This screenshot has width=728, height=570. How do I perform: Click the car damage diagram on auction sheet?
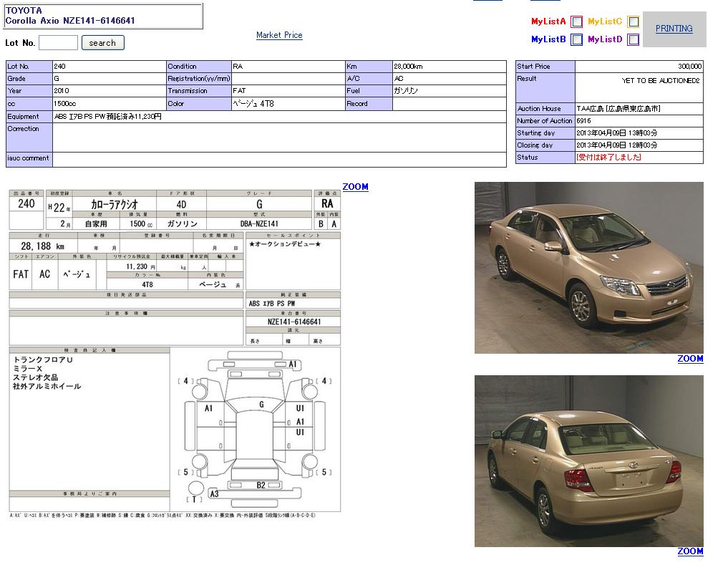(256, 428)
